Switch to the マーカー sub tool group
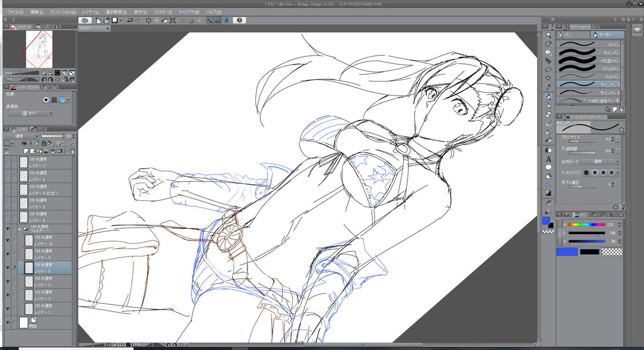 (x=608, y=34)
